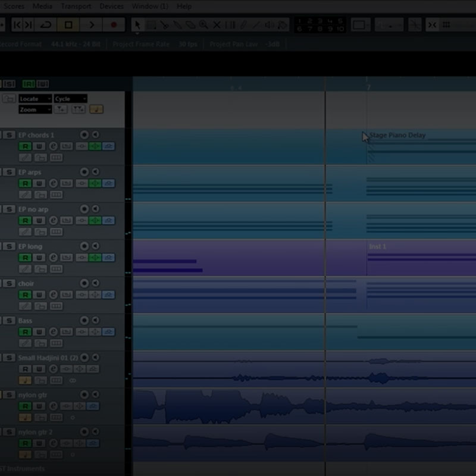476x476 pixels.
Task: Select the Draw pencil tool
Action: pyautogui.click(x=243, y=25)
